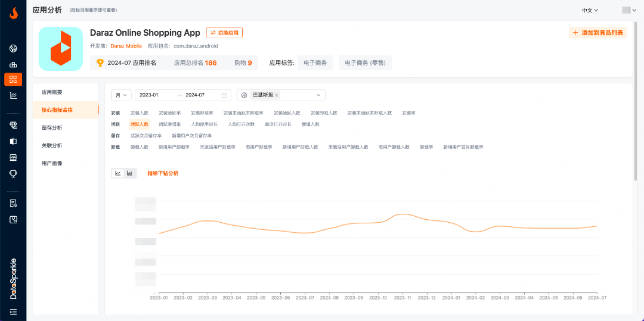644x321 pixels.
Task: Select the 新增用户卸载率 metric
Action: [x=174, y=147]
